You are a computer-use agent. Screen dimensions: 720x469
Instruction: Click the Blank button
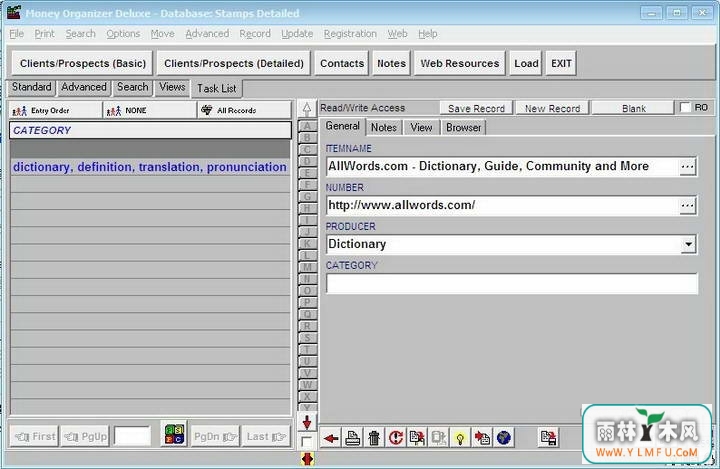(634, 108)
